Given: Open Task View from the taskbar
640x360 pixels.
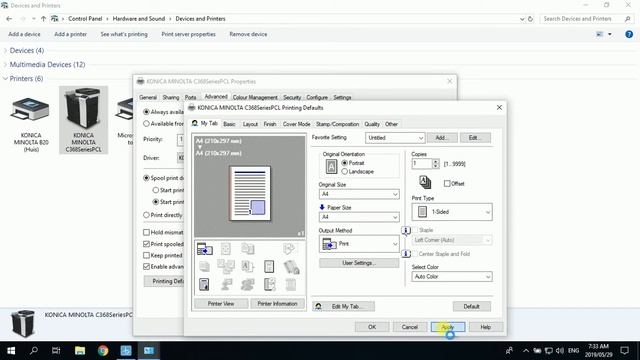Looking at the screenshot, I should pos(56,351).
